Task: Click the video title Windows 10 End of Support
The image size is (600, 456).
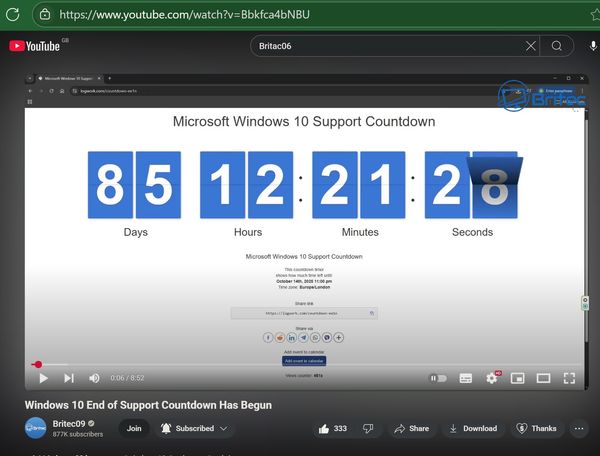Action: [148, 405]
